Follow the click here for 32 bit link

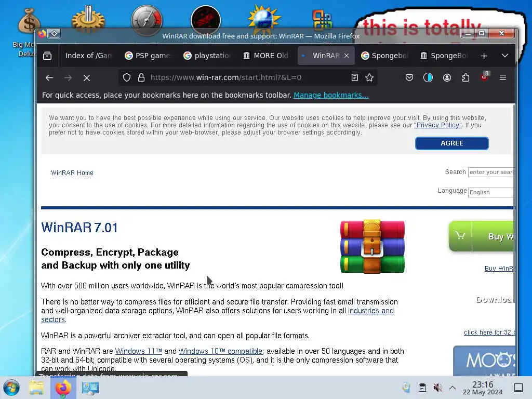click(x=489, y=332)
